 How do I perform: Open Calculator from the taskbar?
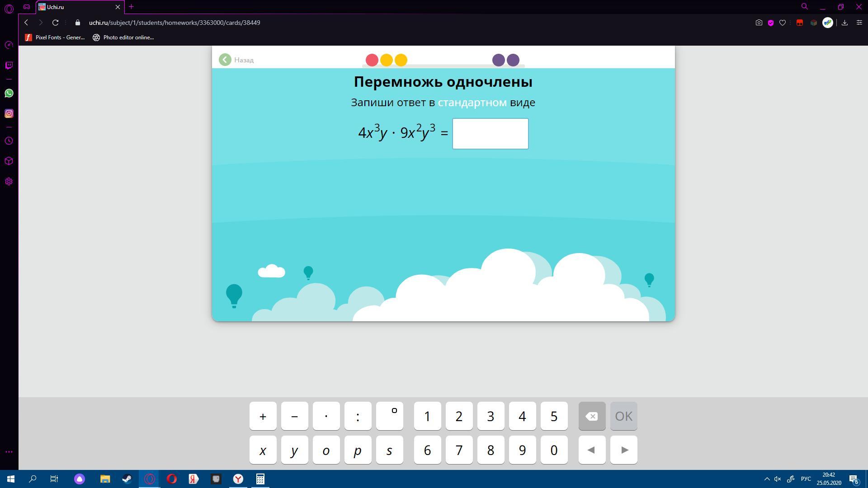point(260,479)
